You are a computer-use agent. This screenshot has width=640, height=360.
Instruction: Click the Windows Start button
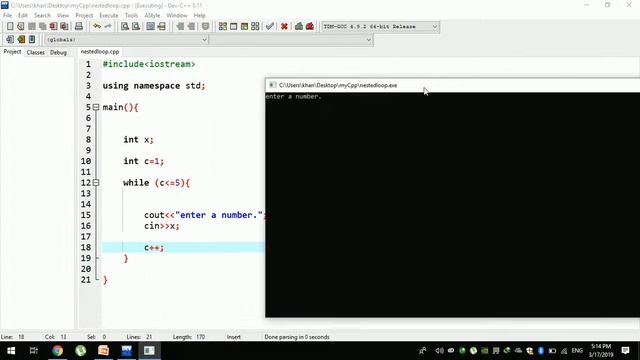(11, 351)
